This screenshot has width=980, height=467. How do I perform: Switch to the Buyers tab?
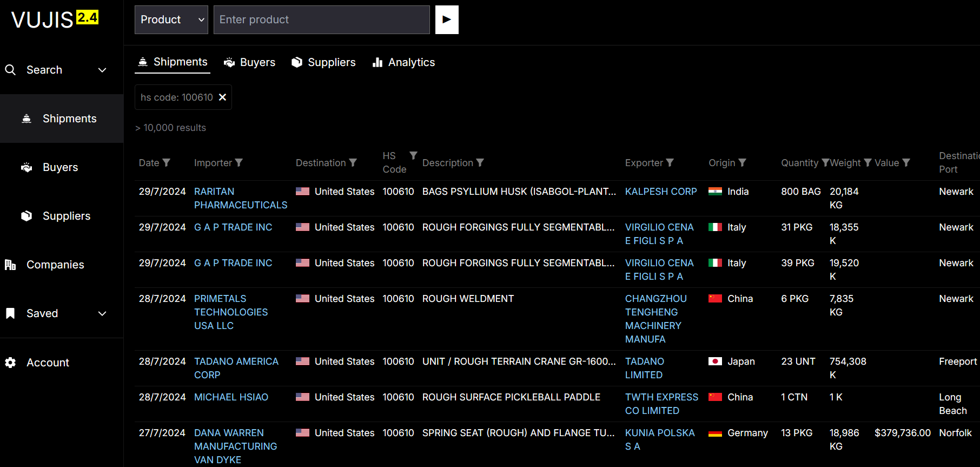(250, 63)
